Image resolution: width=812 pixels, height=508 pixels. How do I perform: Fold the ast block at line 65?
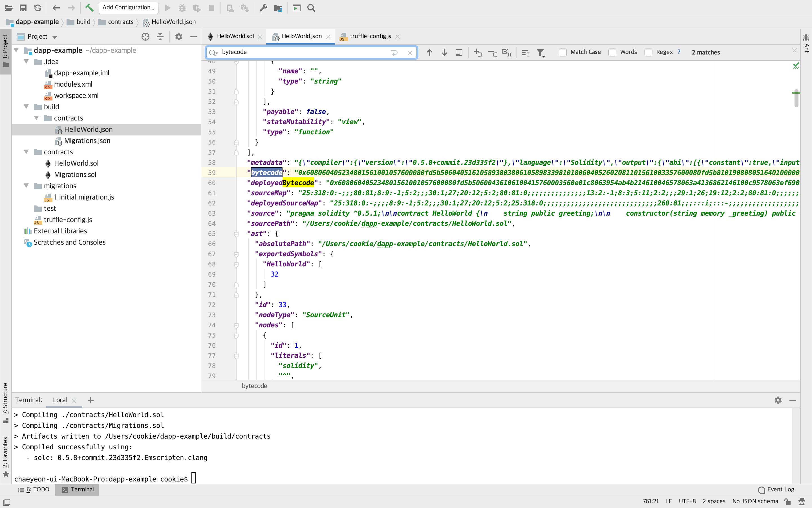[x=236, y=234]
